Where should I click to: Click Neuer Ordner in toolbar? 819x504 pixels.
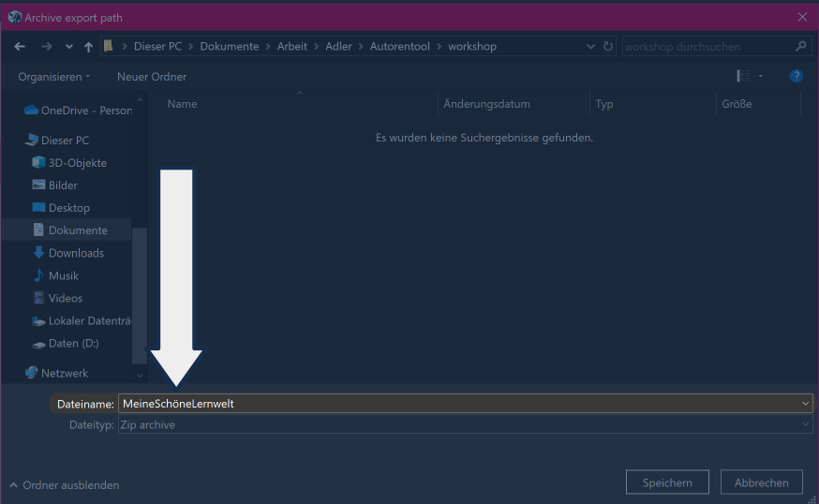(x=151, y=77)
